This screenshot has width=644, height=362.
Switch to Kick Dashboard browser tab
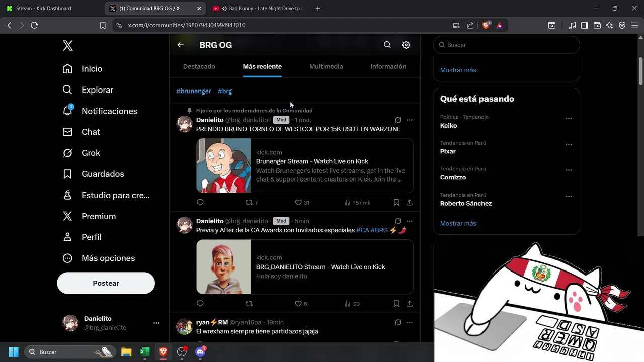tap(52, 8)
